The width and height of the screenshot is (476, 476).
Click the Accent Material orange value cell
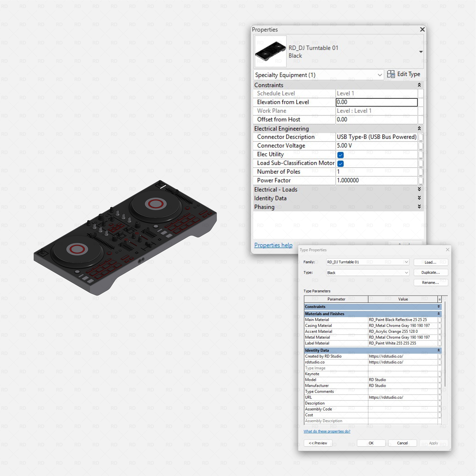403,332
